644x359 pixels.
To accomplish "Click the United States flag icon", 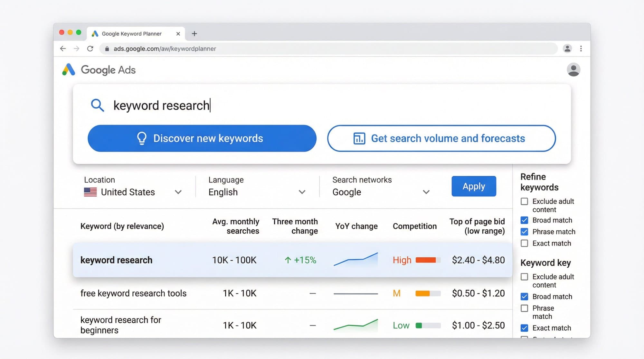I will point(90,192).
